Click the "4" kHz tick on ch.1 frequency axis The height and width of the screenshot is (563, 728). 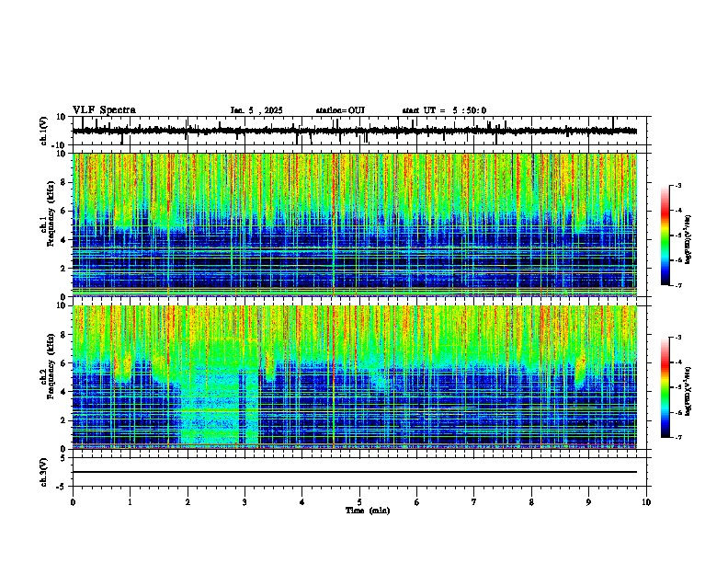(63, 240)
